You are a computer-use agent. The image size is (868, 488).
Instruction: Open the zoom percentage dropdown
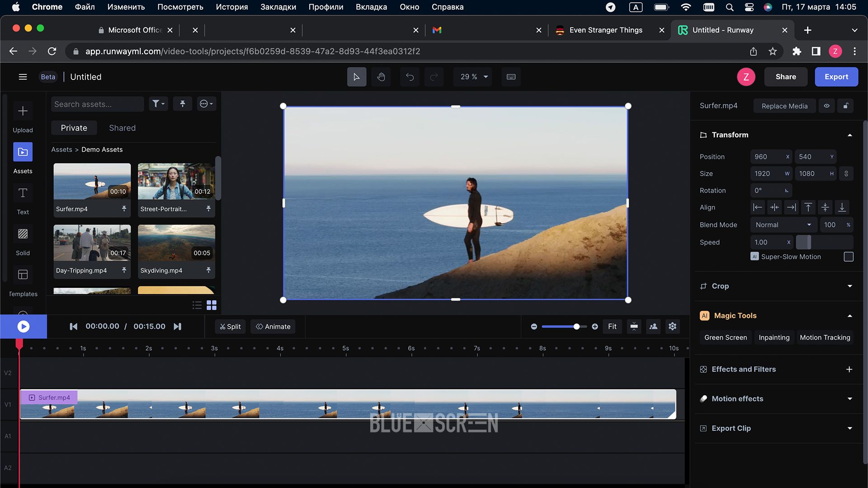[x=473, y=77]
